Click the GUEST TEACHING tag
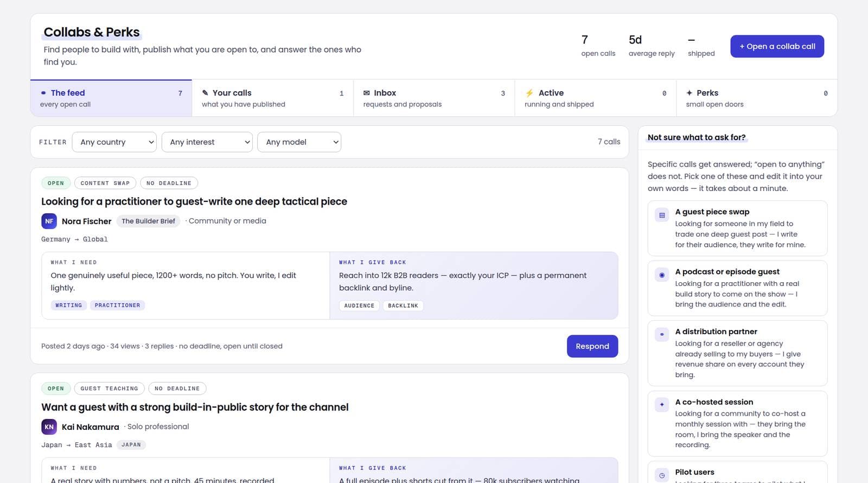This screenshot has width=868, height=483. [x=109, y=389]
